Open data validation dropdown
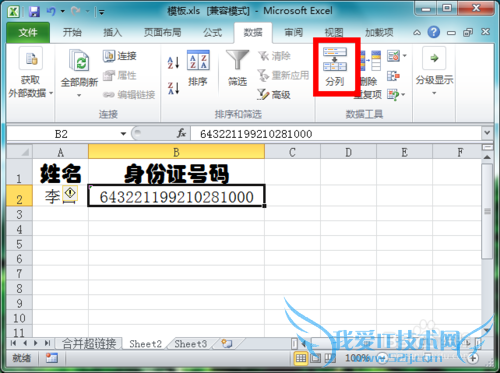500x373 pixels. pyautogui.click(x=405, y=56)
